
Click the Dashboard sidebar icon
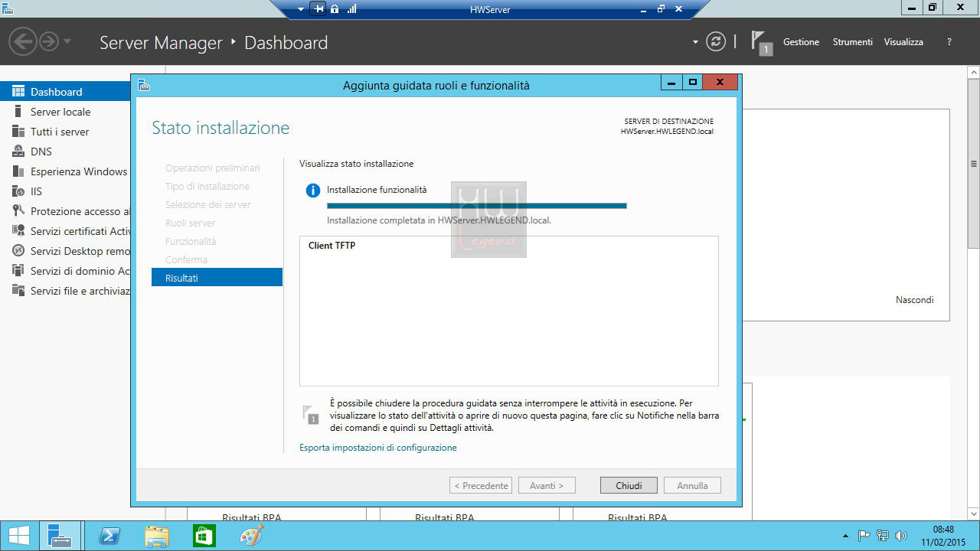coord(18,91)
